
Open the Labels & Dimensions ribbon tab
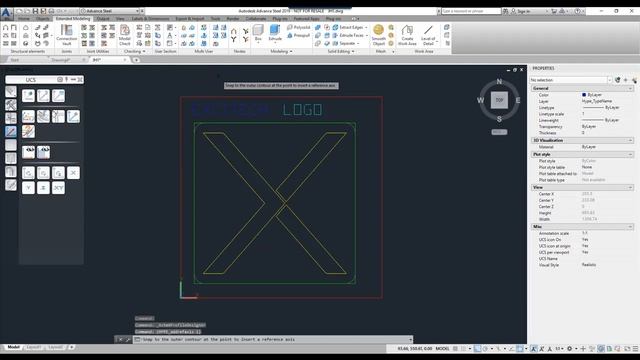coord(150,19)
